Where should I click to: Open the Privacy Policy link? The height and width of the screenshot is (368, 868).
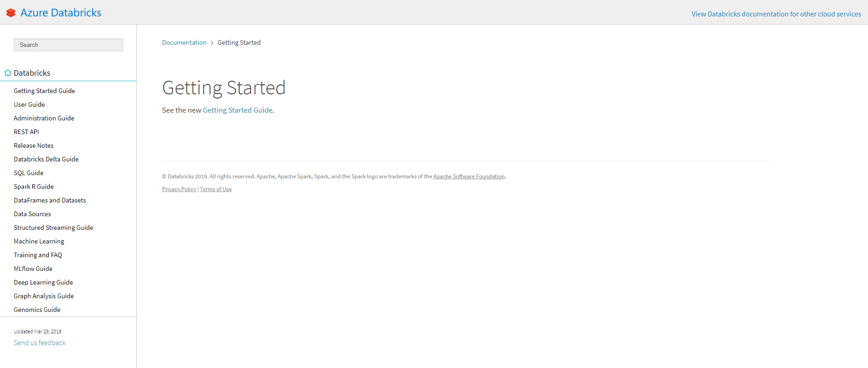179,189
